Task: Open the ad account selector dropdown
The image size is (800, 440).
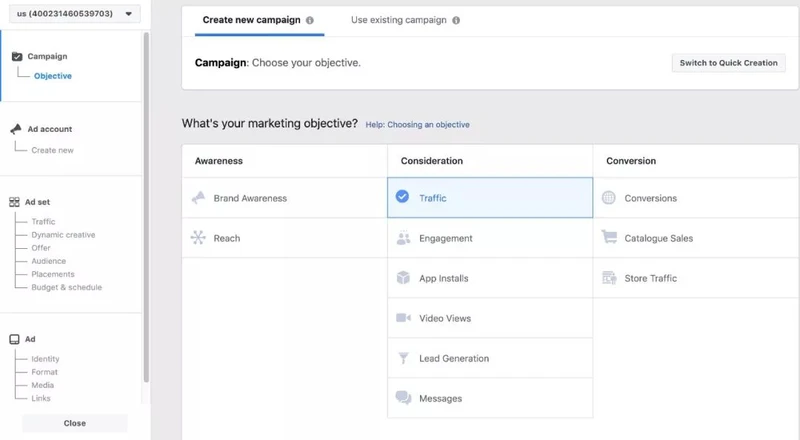Action: point(74,14)
